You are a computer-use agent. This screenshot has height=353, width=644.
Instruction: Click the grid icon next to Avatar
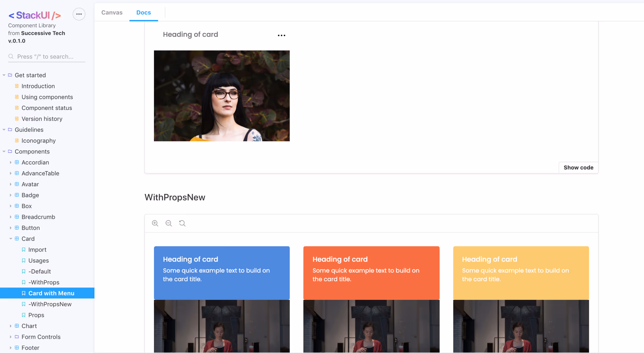tap(17, 184)
